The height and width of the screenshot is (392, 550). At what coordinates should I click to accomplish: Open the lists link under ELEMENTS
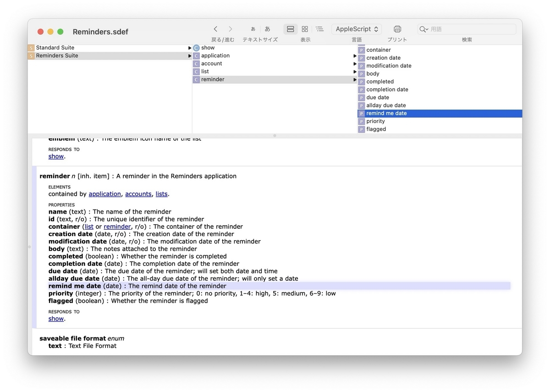pyautogui.click(x=162, y=194)
